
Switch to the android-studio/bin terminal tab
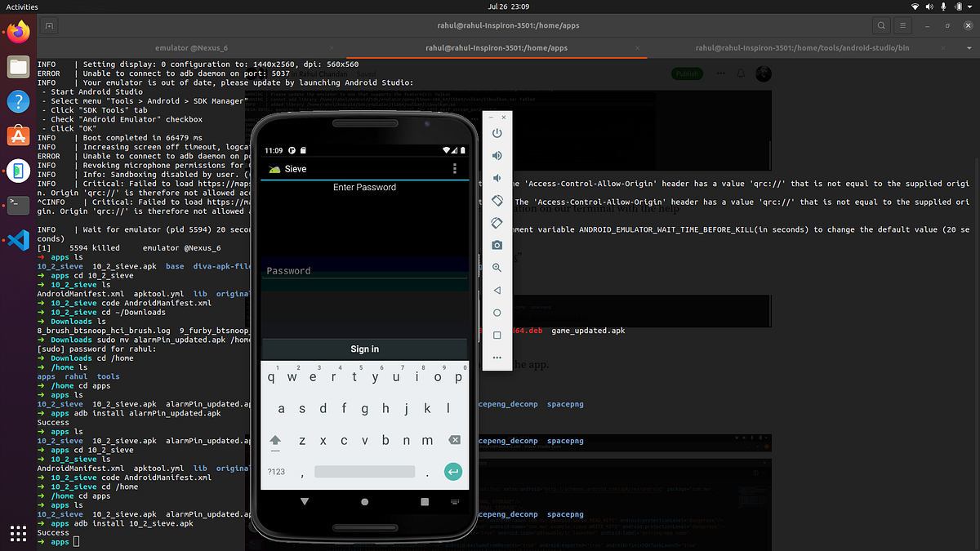pyautogui.click(x=802, y=47)
